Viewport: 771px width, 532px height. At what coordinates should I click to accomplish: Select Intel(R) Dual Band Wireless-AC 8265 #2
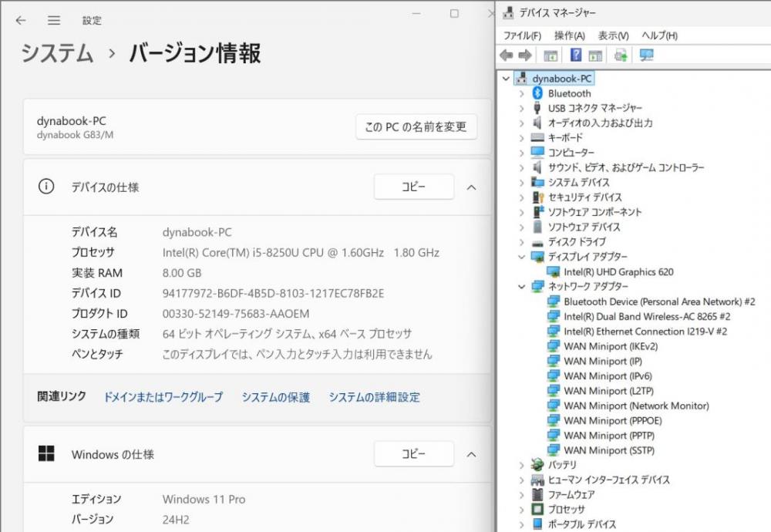coord(647,317)
